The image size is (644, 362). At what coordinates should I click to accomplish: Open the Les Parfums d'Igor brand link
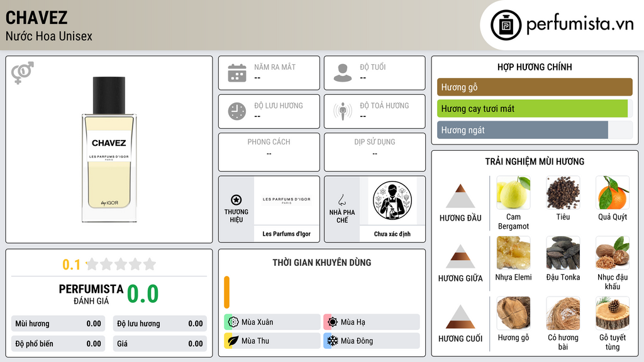(x=287, y=234)
